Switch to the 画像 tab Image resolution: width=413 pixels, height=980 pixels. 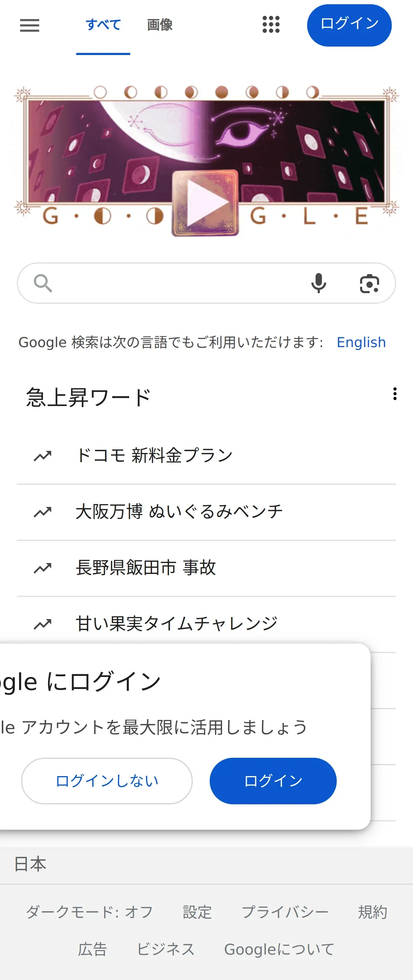pyautogui.click(x=160, y=25)
